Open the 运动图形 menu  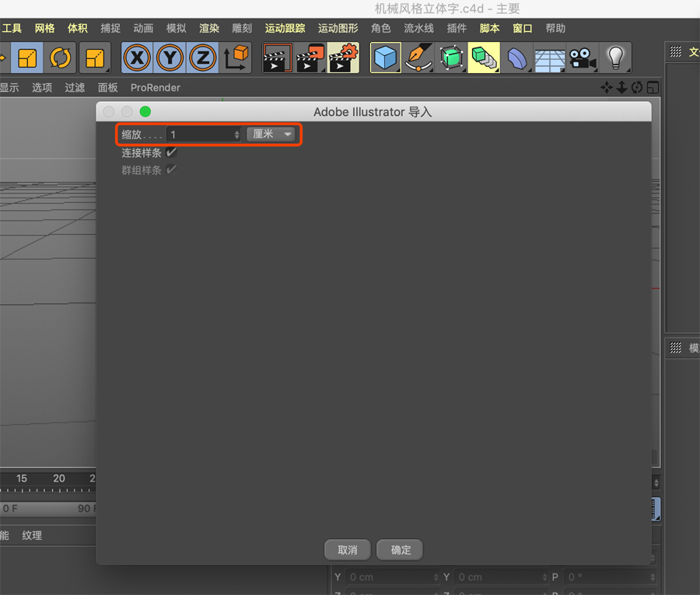[338, 28]
